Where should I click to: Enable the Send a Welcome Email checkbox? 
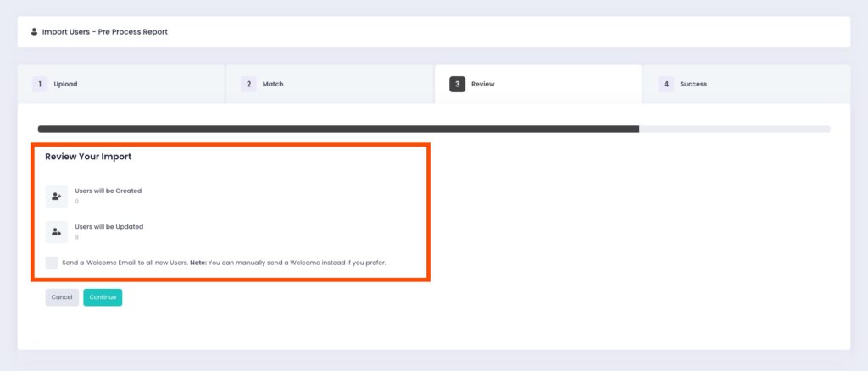pos(53,263)
